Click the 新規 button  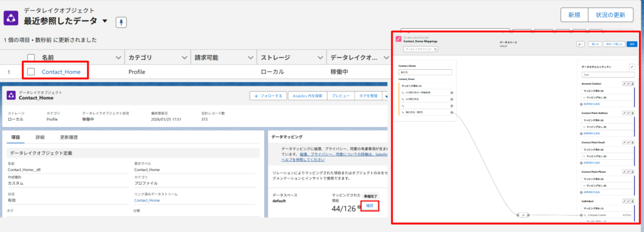(574, 15)
